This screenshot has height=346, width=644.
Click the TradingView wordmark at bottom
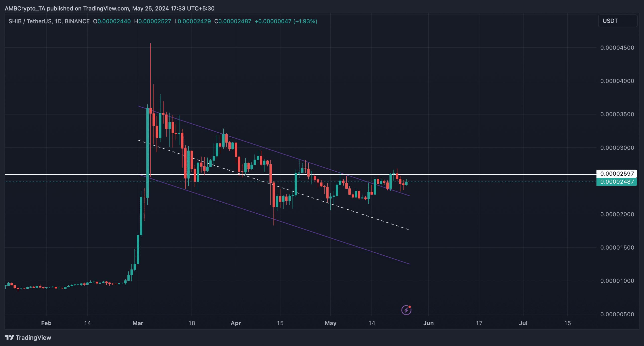coord(33,338)
